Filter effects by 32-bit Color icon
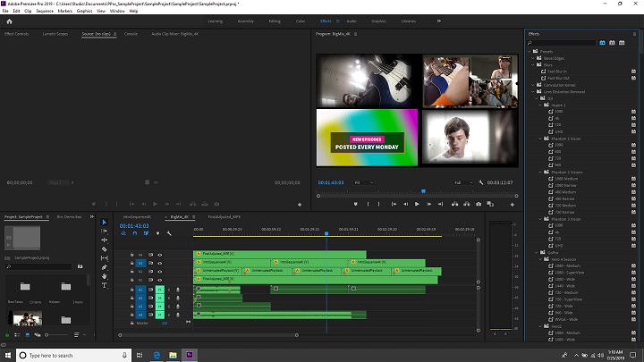Screen dimensions: 644x362 [612, 43]
